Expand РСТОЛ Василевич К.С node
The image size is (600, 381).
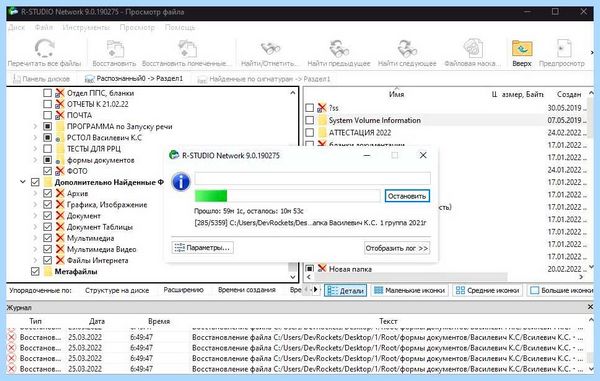tap(35, 137)
